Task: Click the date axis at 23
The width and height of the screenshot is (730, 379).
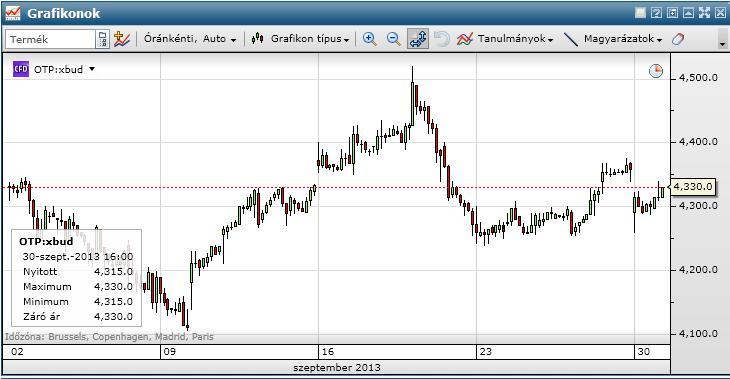Action: pyautogui.click(x=485, y=352)
